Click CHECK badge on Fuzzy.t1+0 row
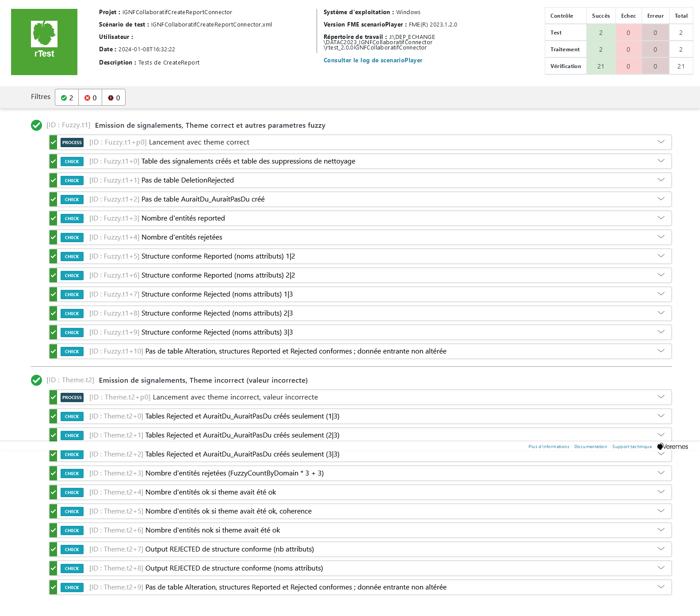This screenshot has width=700, height=616. pyautogui.click(x=72, y=161)
